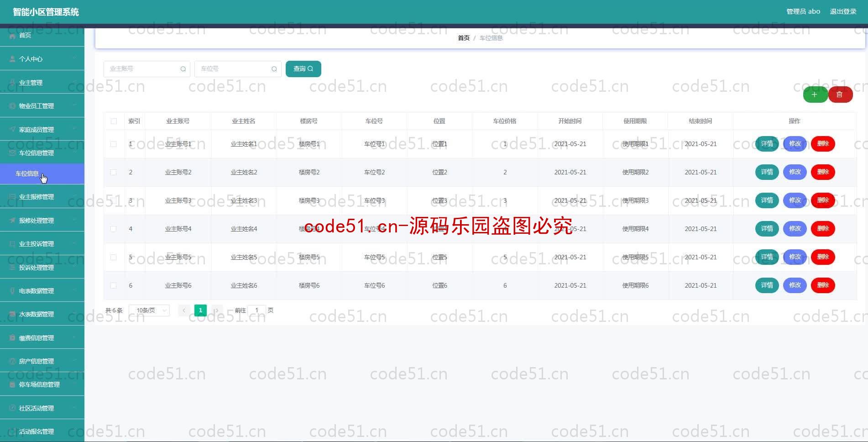Expand the 电表数据管理 menu arrow

(74, 290)
